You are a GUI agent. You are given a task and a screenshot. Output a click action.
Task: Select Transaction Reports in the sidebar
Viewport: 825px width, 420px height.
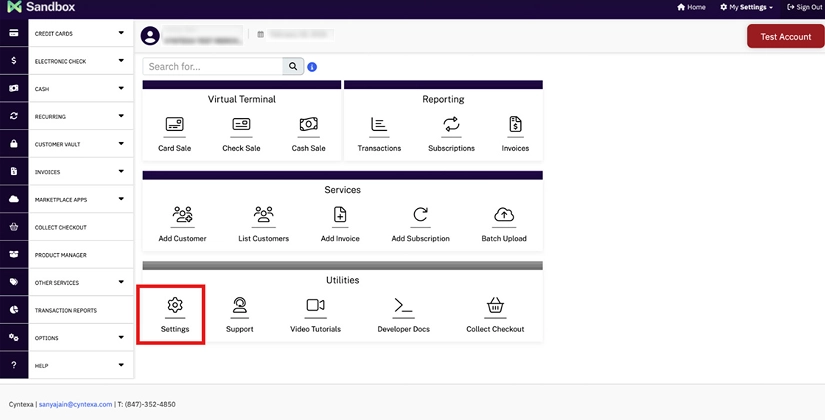66,311
